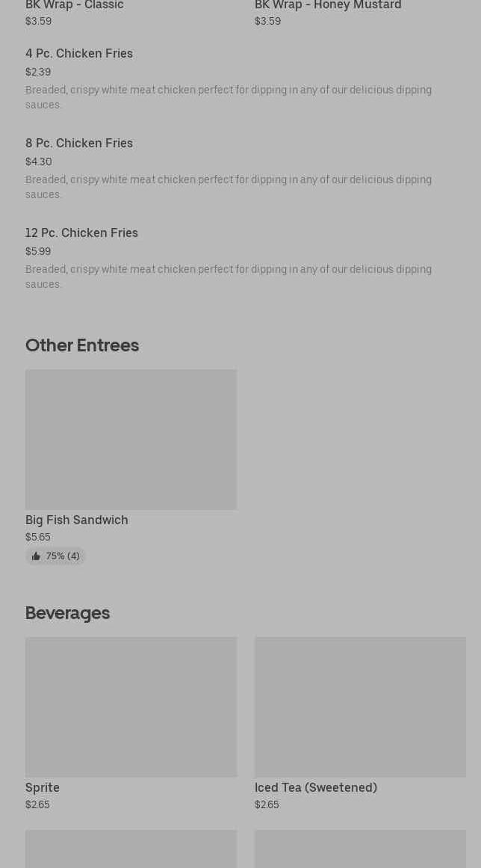This screenshot has height=868, width=481.
Task: Select the 8 Pc. Chicken Fries item
Action: [x=79, y=143]
